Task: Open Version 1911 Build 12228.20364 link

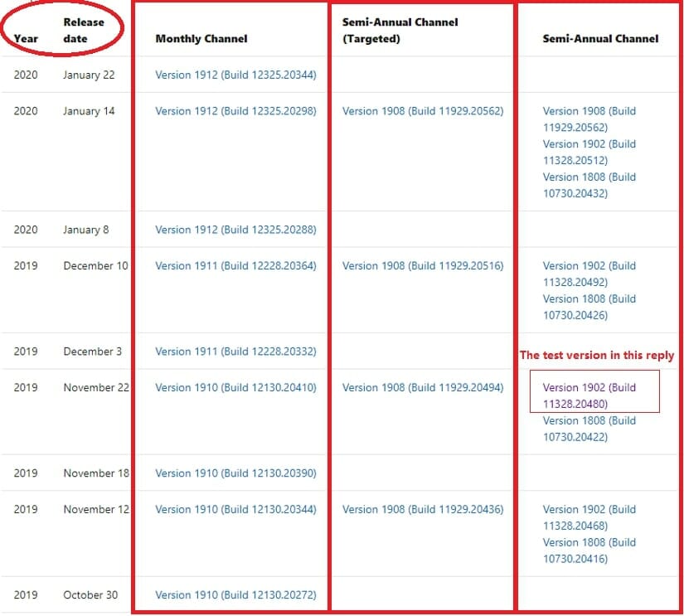Action: (x=235, y=266)
